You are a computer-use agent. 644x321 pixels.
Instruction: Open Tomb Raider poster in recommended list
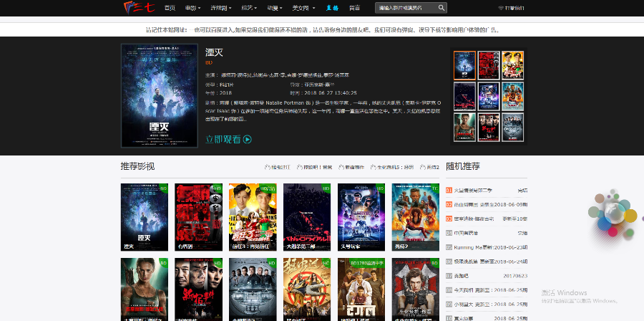(x=144, y=289)
